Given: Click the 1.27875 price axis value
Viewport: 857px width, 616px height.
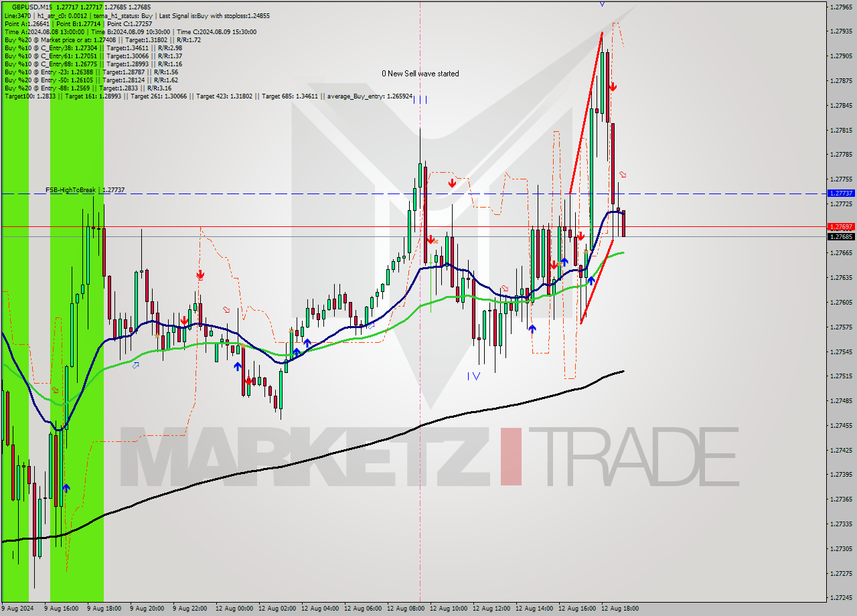Looking at the screenshot, I should tap(841, 80).
